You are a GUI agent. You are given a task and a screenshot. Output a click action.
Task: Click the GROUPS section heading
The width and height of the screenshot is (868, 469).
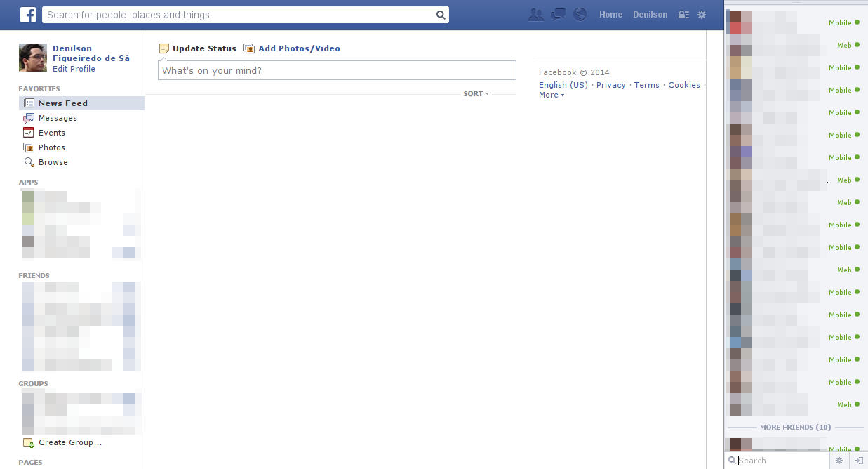point(34,384)
